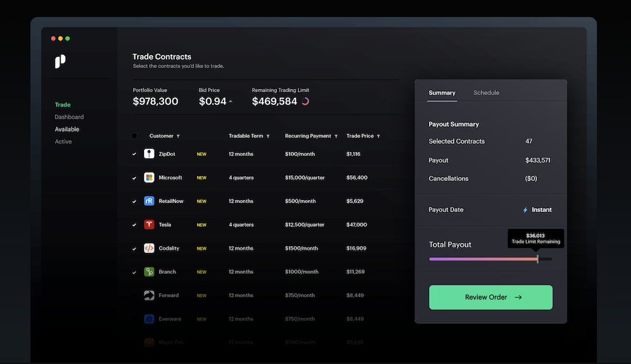The image size is (631, 364).
Task: Click the Microsoft logo icon
Action: click(x=149, y=178)
